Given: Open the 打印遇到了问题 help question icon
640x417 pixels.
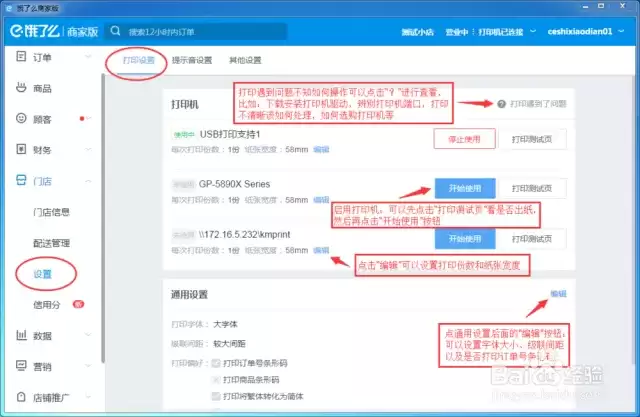Looking at the screenshot, I should [x=502, y=104].
